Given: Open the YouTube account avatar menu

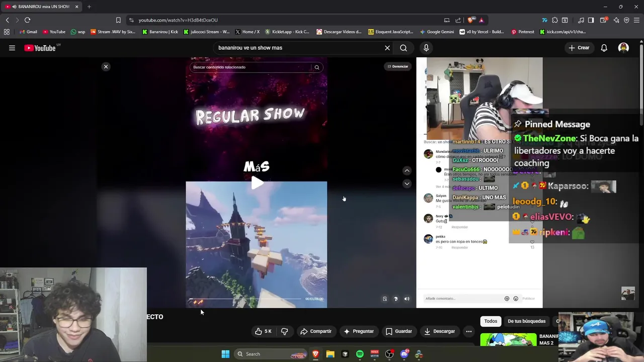Looking at the screenshot, I should (x=623, y=48).
